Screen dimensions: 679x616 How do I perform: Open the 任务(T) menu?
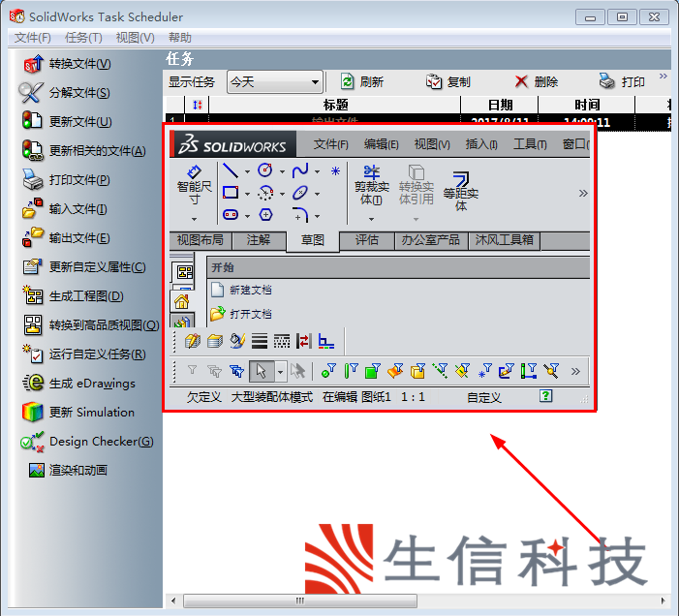pyautogui.click(x=83, y=38)
